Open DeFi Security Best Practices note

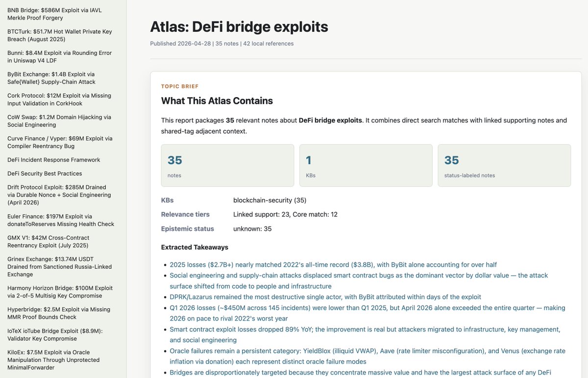[x=45, y=174]
